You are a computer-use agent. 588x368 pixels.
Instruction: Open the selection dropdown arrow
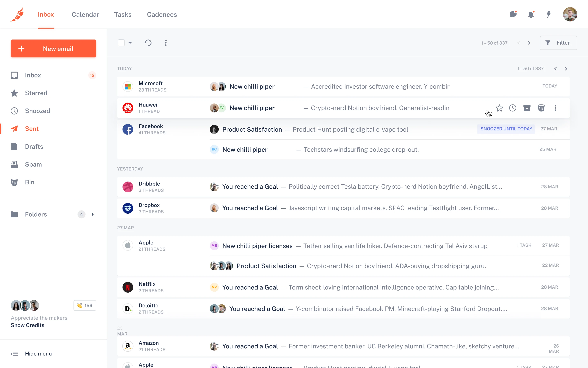130,43
